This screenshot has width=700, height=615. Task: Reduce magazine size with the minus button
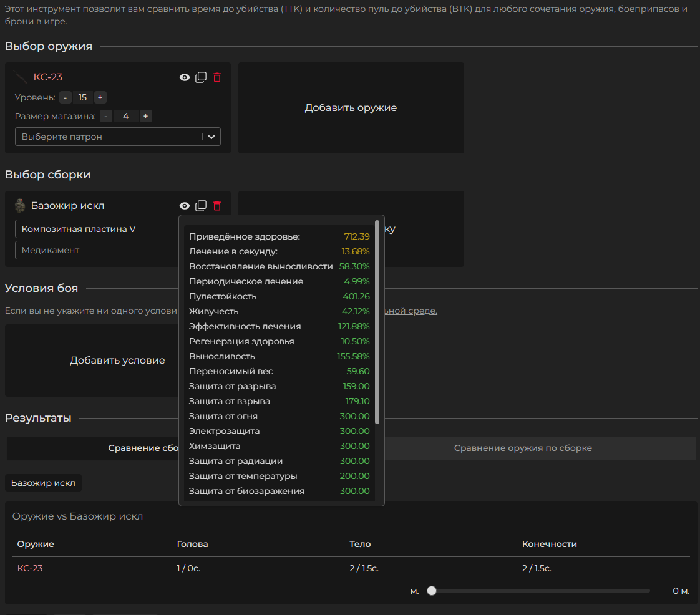[x=106, y=116]
